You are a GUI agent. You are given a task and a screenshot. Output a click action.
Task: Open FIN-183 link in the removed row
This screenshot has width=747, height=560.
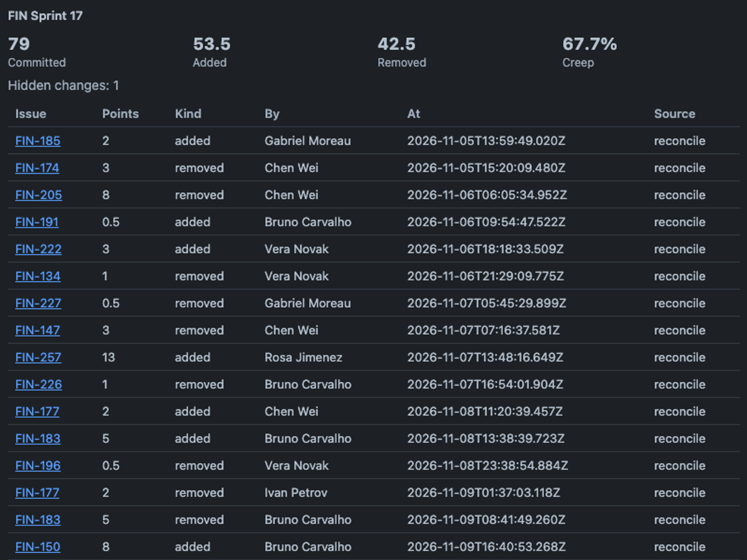click(x=38, y=520)
